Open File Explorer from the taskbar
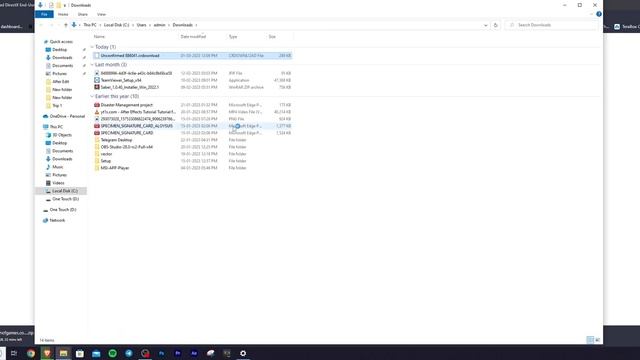This screenshot has width=640, height=360. 63,353
